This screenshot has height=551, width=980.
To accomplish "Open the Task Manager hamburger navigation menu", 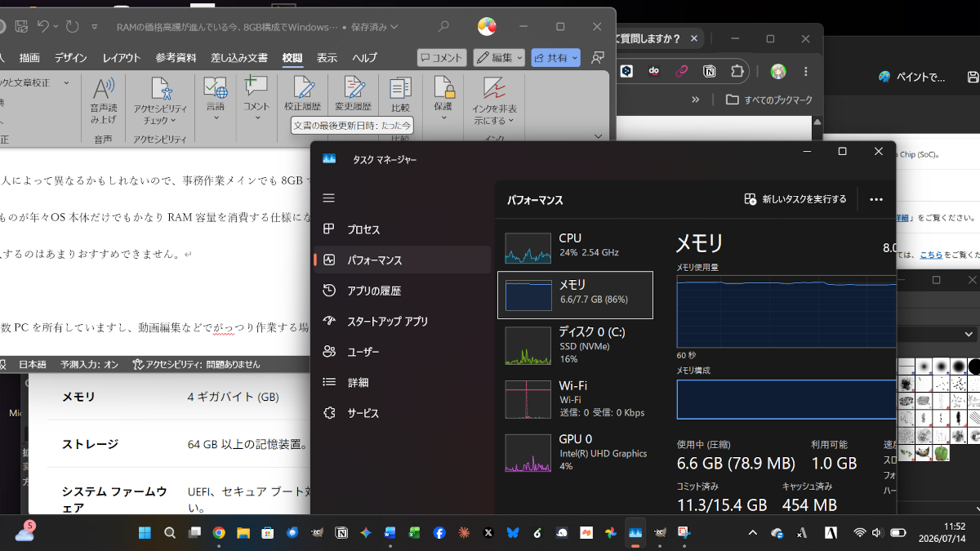I will 328,198.
